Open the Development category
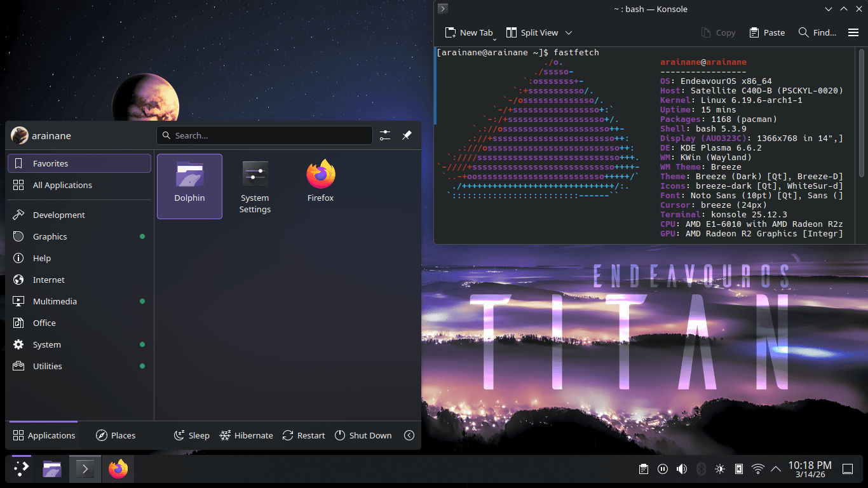This screenshot has width=868, height=488. 79,215
